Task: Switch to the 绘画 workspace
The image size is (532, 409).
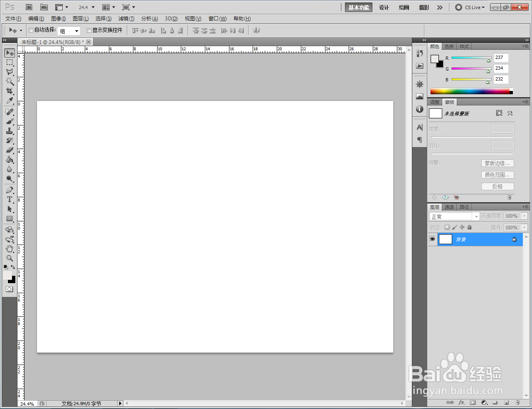Action: tap(404, 7)
